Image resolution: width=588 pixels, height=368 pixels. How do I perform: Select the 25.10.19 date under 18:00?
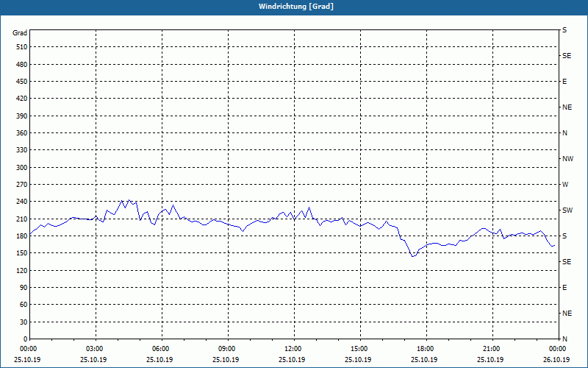pyautogui.click(x=424, y=360)
